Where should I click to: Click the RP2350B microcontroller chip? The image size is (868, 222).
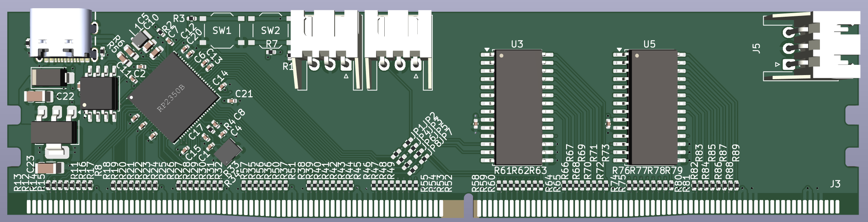click(174, 98)
